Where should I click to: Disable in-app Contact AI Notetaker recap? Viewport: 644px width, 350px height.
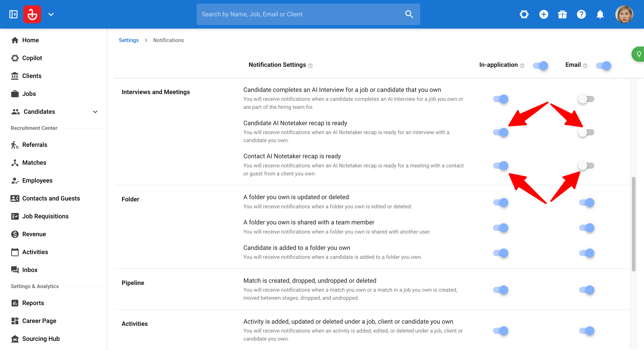pos(500,165)
